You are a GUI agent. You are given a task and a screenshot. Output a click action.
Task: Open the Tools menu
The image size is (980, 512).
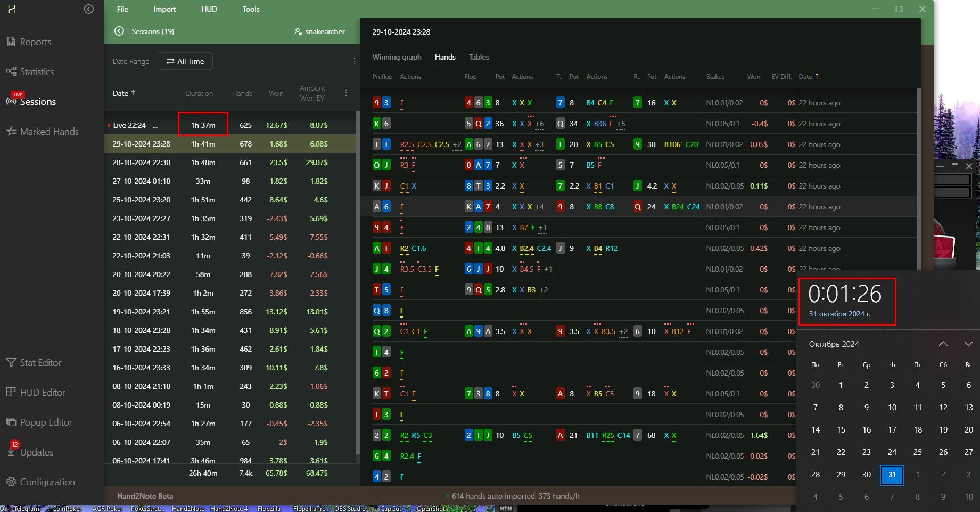point(251,9)
